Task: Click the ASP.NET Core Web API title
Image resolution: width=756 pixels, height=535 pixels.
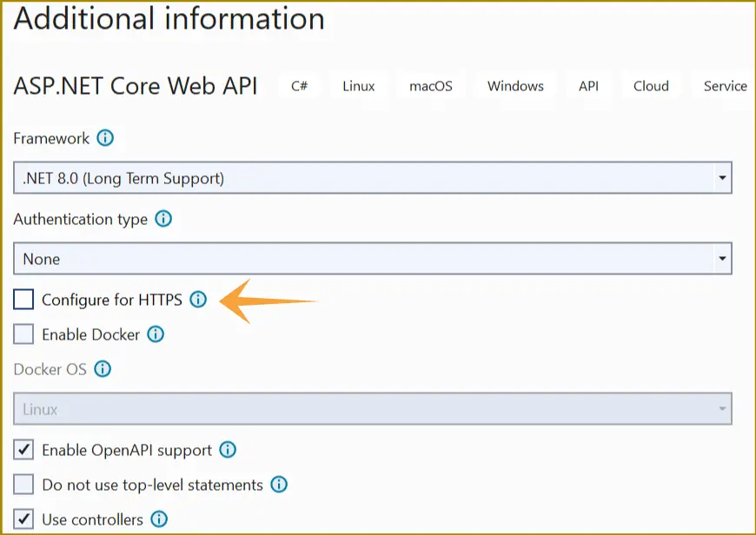Action: (136, 86)
